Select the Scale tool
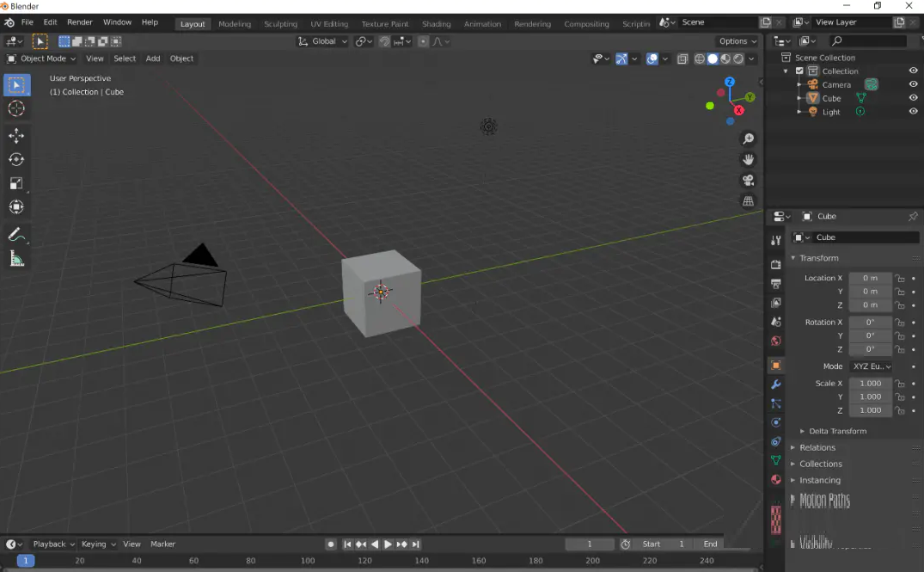 tap(16, 183)
